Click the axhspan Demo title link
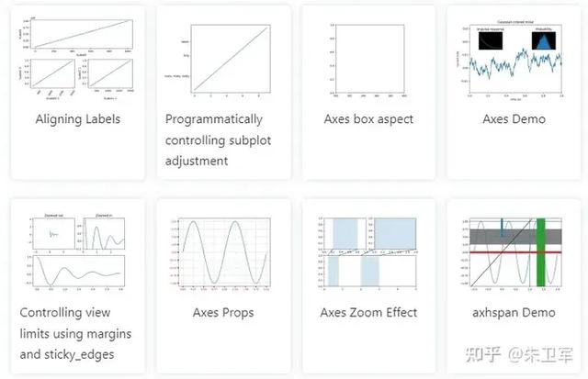Viewport: 588px width, 379px height. [514, 313]
